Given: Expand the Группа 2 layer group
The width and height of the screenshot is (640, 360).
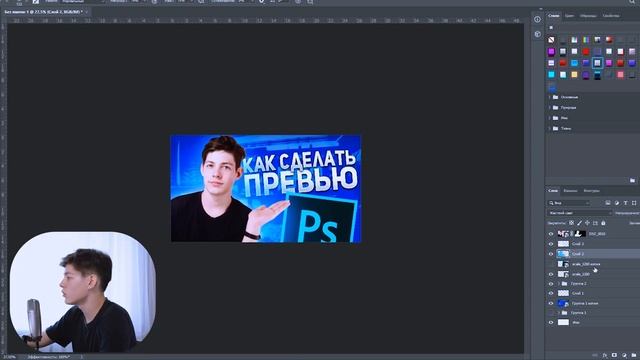Looking at the screenshot, I should click(559, 284).
